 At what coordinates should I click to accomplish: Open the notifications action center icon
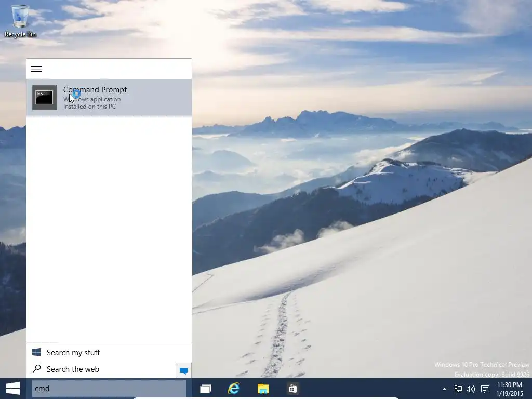[485, 389]
